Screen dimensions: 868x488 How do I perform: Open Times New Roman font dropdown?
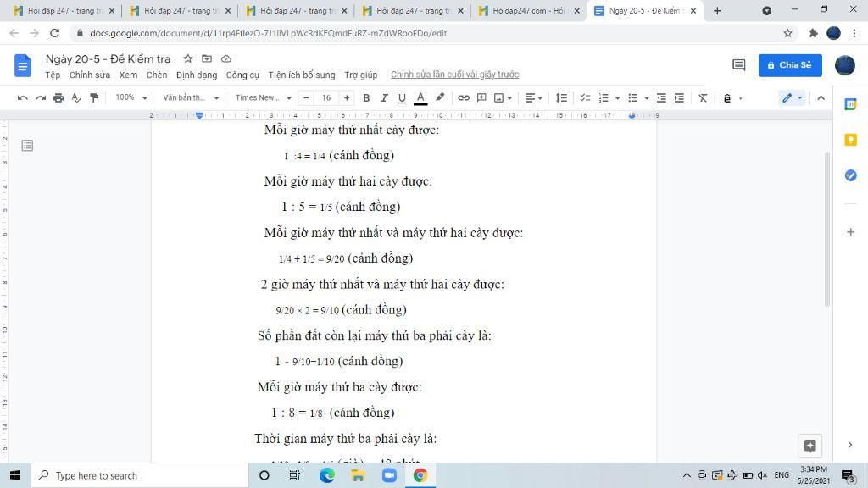point(263,98)
